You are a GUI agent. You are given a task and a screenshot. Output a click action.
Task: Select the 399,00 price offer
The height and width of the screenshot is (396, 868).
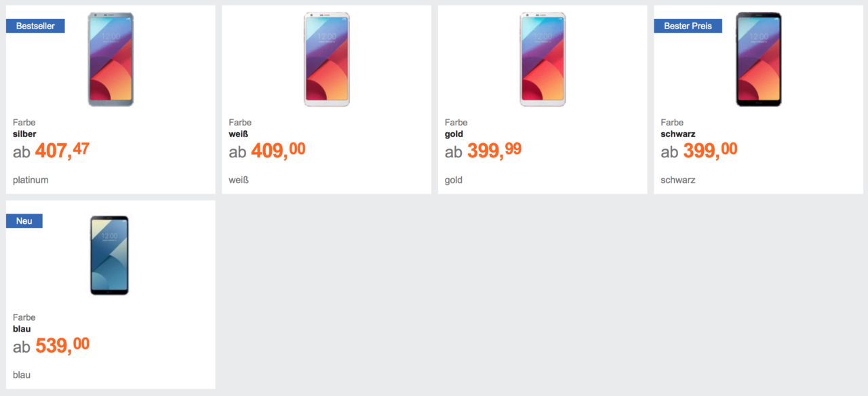coord(710,151)
